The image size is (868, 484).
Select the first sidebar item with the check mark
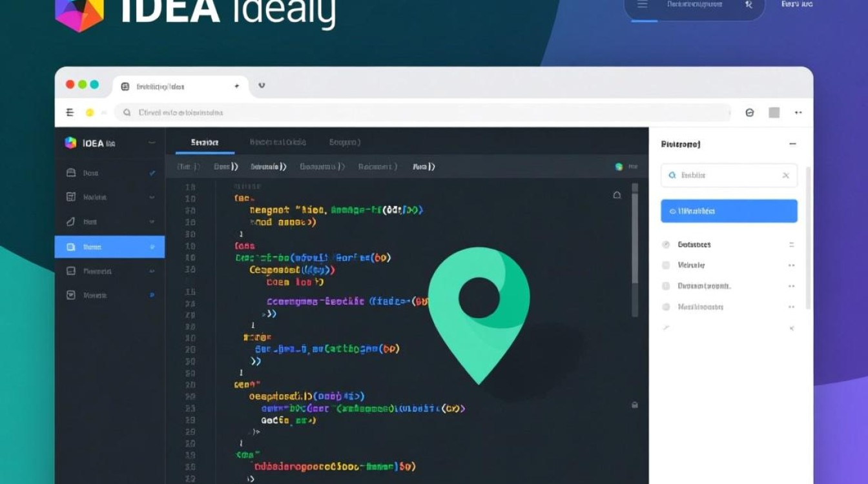tap(110, 173)
